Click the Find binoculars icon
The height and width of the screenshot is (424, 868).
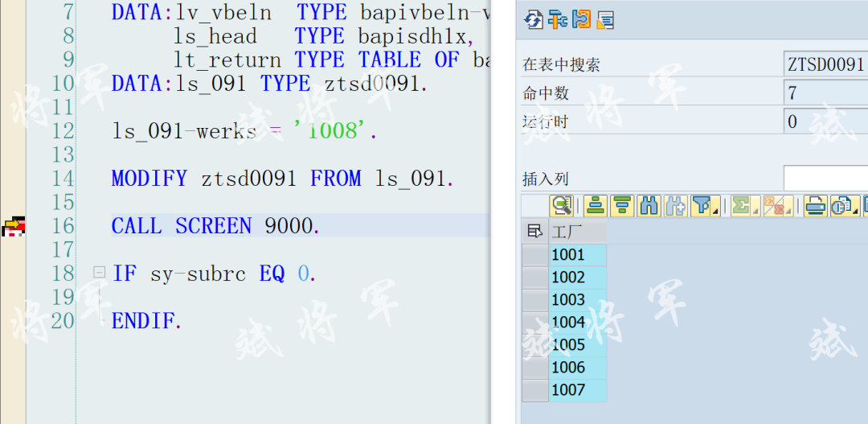tap(649, 206)
